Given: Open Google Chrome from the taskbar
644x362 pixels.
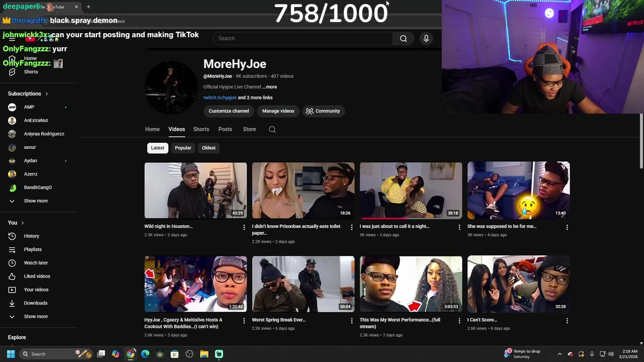Looking at the screenshot, I should point(131,354).
